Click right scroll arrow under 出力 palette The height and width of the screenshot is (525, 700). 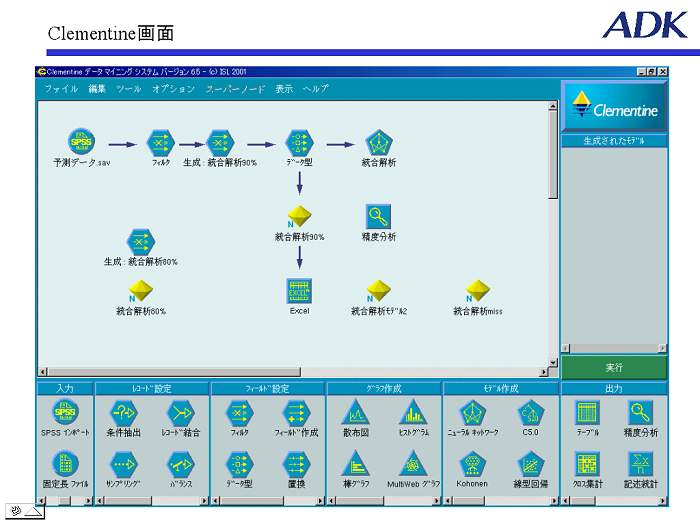click(x=662, y=501)
